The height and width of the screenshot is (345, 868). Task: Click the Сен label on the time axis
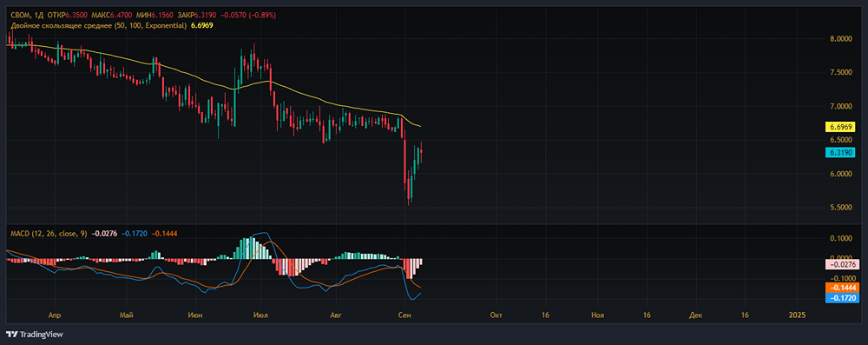click(x=405, y=315)
